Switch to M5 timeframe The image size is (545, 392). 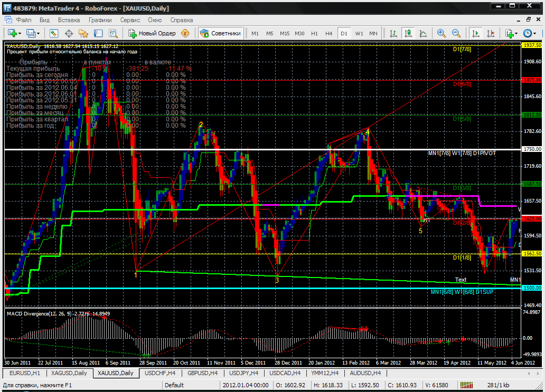point(270,33)
